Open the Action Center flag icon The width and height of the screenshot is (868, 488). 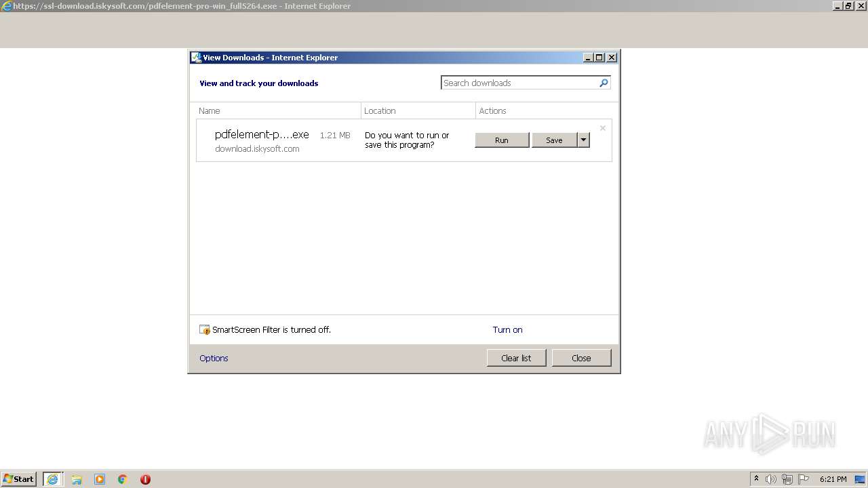pyautogui.click(x=804, y=479)
